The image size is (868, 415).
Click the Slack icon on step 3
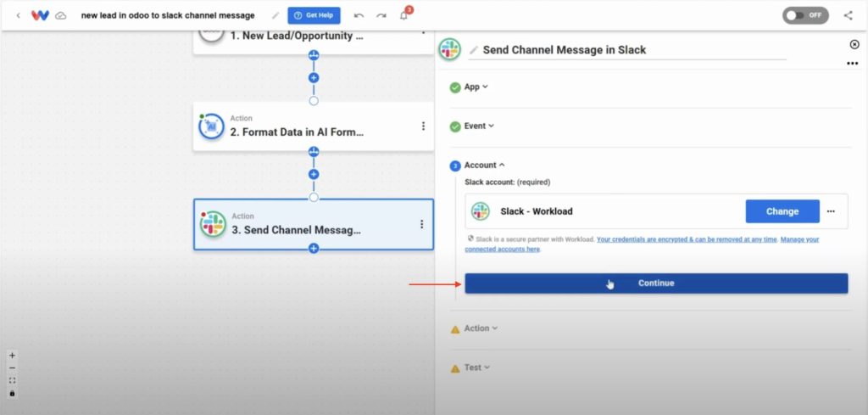point(213,224)
